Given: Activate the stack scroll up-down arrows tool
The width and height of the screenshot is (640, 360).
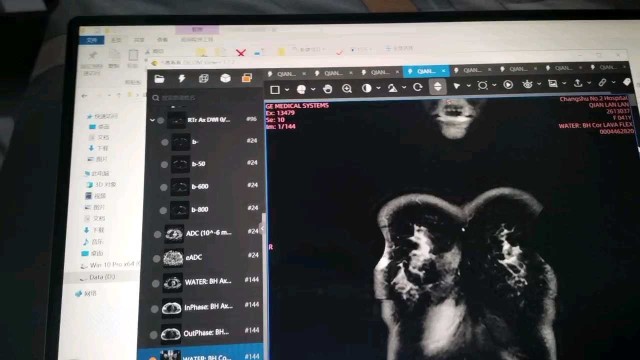Looking at the screenshot, I should pos(438,86).
